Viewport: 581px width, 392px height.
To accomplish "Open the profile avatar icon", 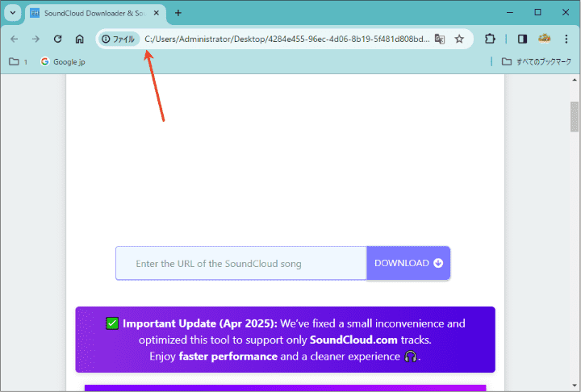I will [x=545, y=39].
